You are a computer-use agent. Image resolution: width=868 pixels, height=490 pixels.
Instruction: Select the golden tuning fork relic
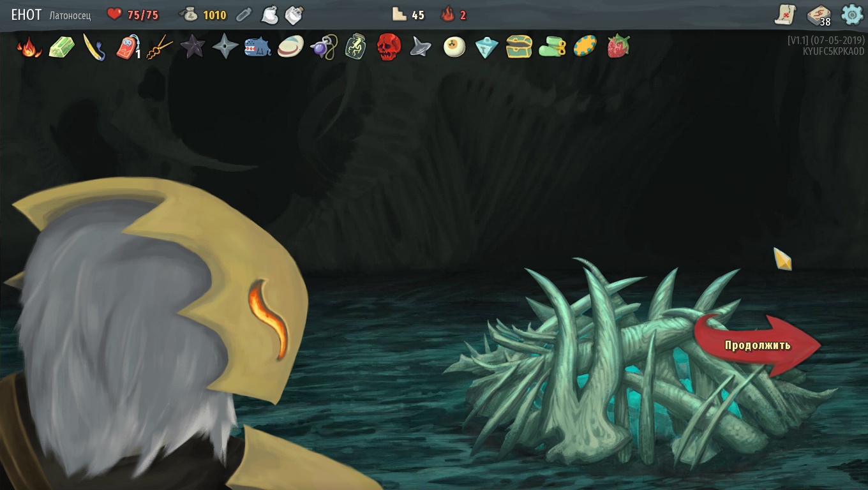(x=160, y=47)
